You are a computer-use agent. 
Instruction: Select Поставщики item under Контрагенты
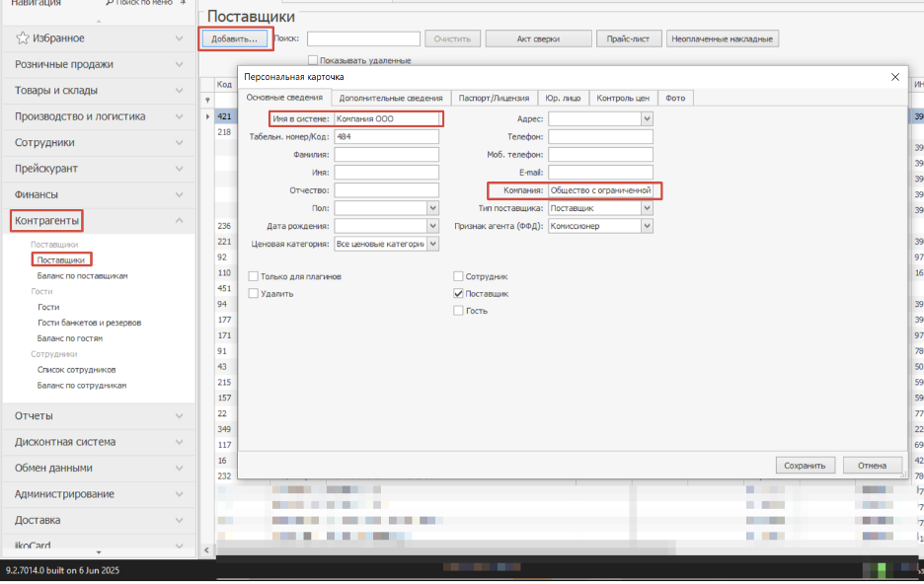[60, 259]
